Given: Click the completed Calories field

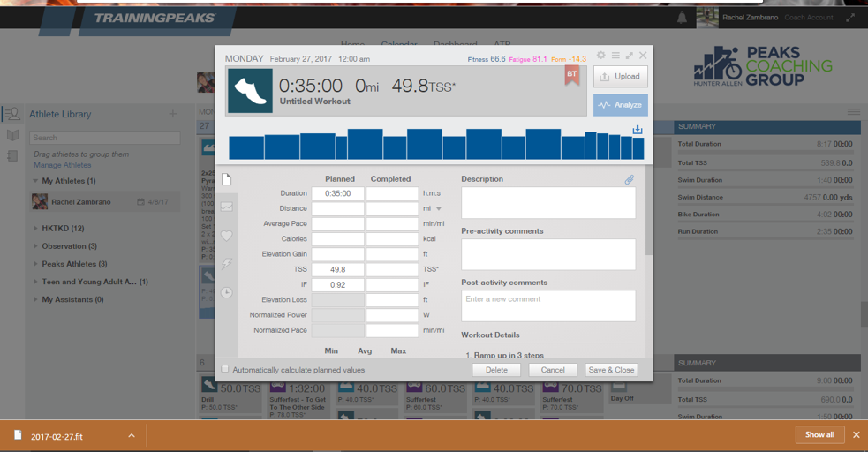Looking at the screenshot, I should pos(392,239).
